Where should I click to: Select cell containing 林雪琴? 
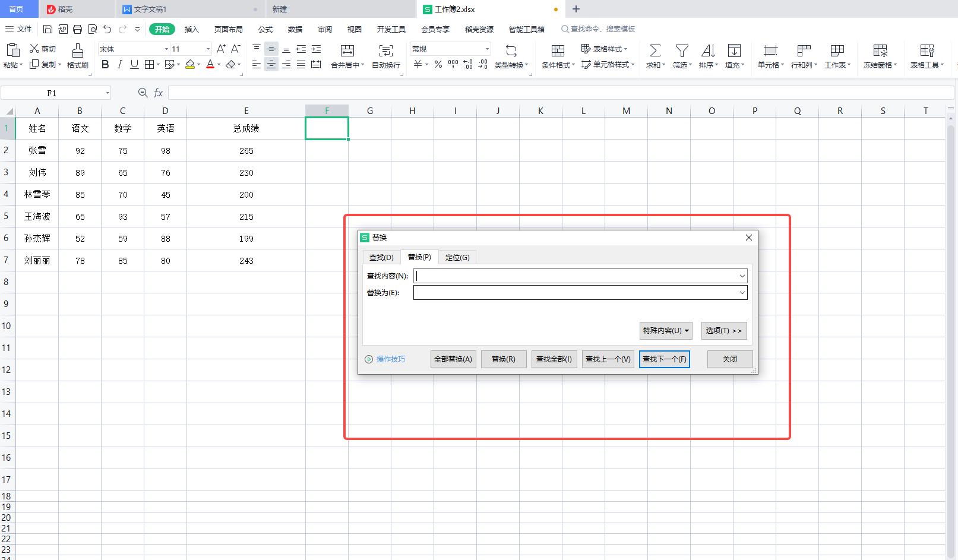tap(37, 195)
